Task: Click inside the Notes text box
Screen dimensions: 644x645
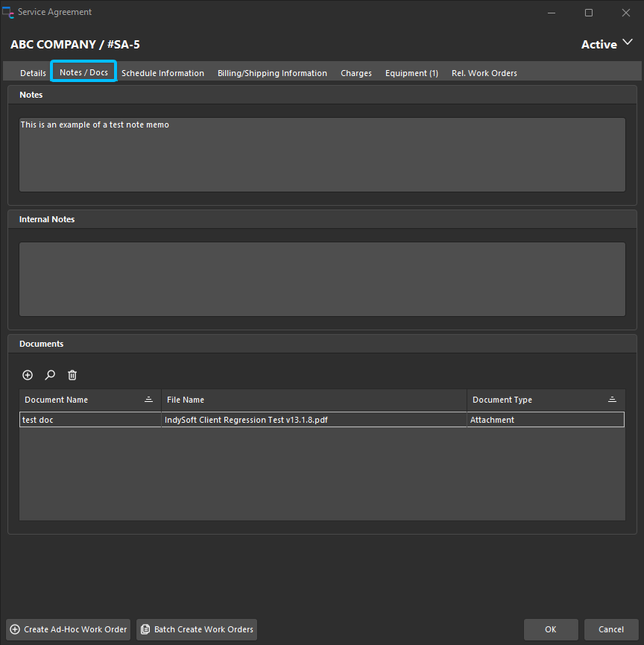Action: [322, 154]
